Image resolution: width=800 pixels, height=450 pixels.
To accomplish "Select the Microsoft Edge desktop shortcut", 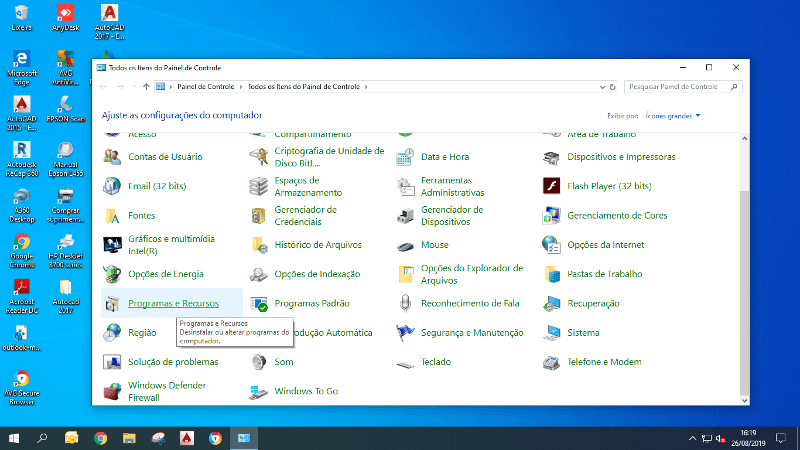I will pyautogui.click(x=21, y=68).
